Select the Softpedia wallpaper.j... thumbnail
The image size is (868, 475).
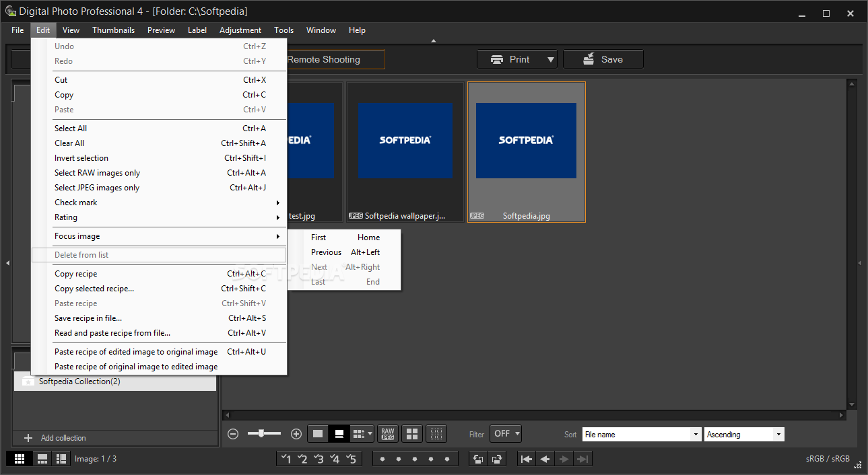pos(405,152)
